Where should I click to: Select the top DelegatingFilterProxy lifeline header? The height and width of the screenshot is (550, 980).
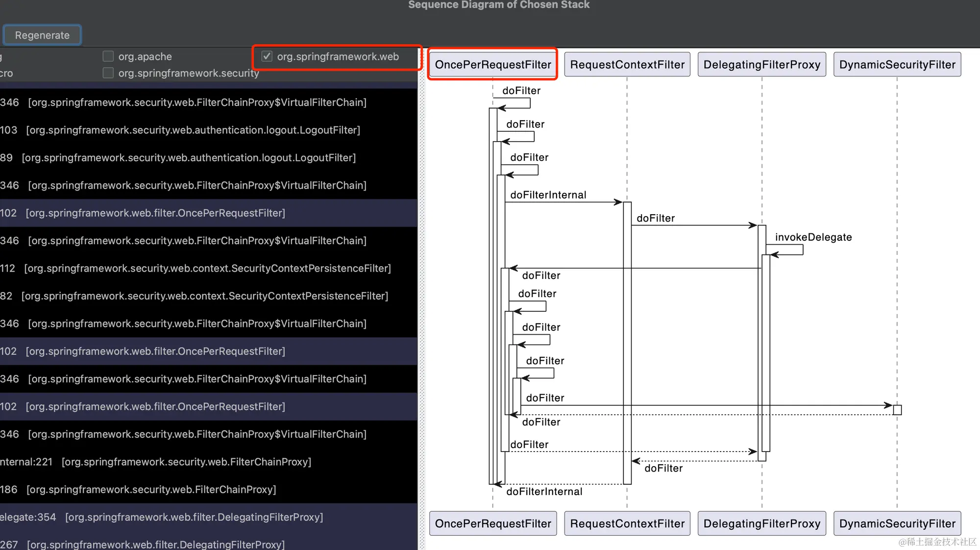point(762,65)
